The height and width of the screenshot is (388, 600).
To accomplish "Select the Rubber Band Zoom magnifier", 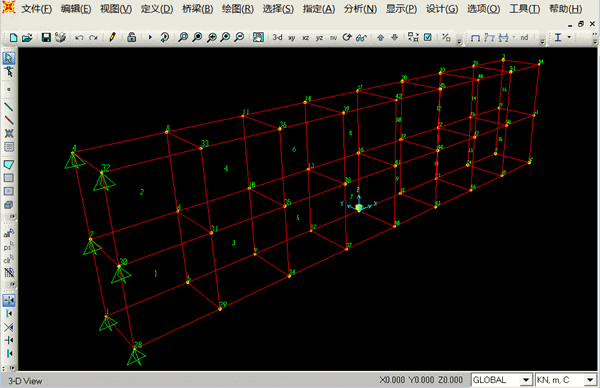I will coord(183,37).
